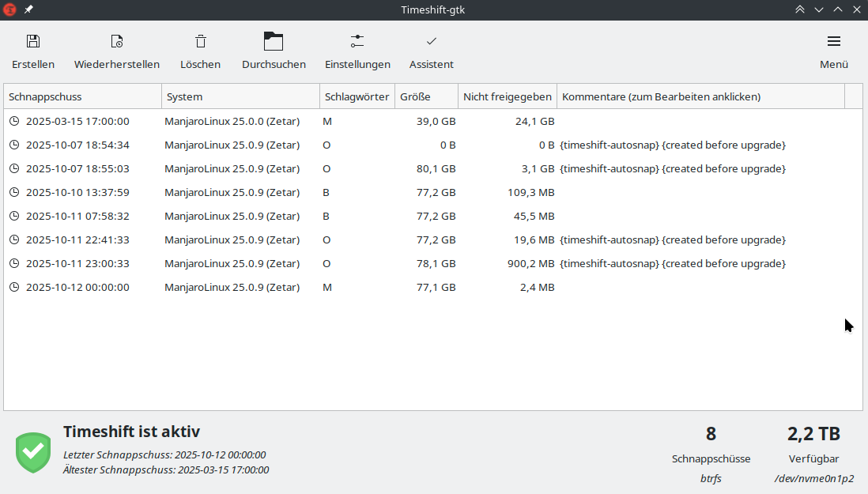This screenshot has width=868, height=494.
Task: Click the snapshot count 8
Action: [711, 434]
